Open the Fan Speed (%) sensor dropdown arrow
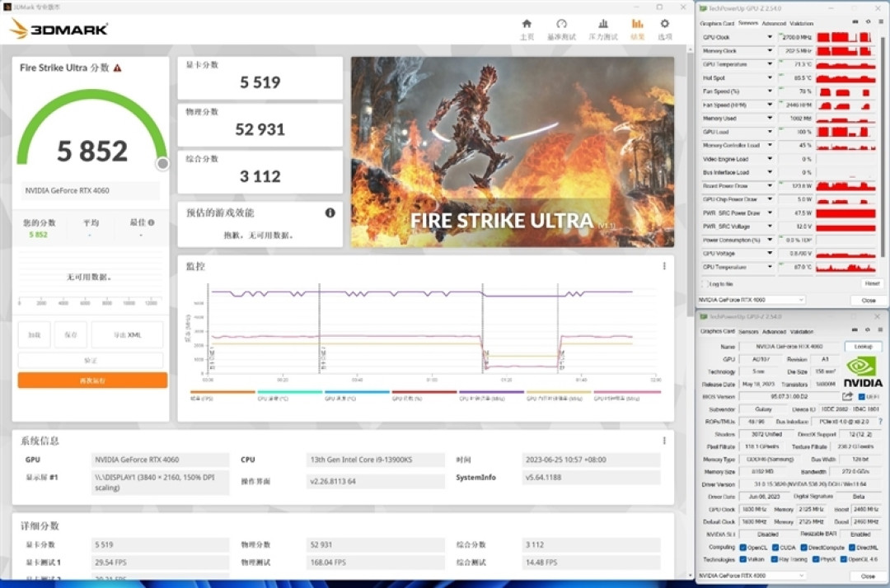This screenshot has width=890, height=588. 770,91
